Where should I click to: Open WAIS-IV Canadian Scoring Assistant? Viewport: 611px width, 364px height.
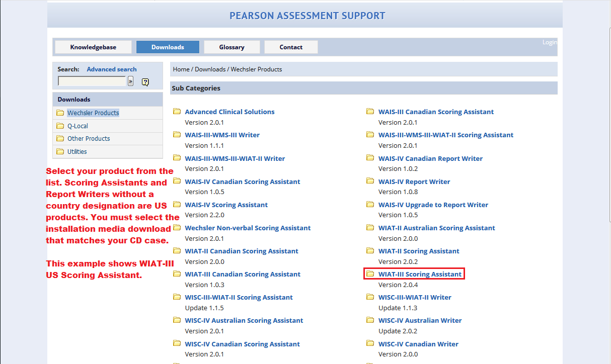pyautogui.click(x=243, y=182)
